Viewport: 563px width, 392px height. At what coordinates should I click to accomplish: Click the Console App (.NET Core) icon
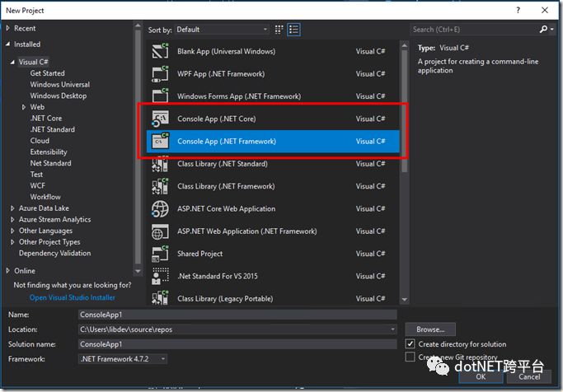[x=160, y=119]
